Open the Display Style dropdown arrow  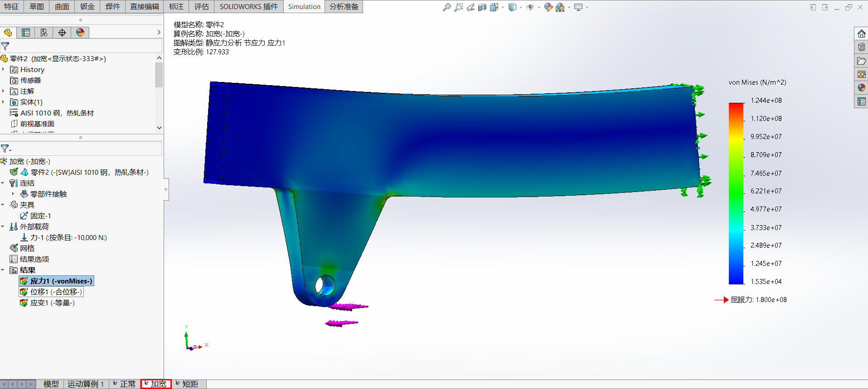click(x=521, y=7)
